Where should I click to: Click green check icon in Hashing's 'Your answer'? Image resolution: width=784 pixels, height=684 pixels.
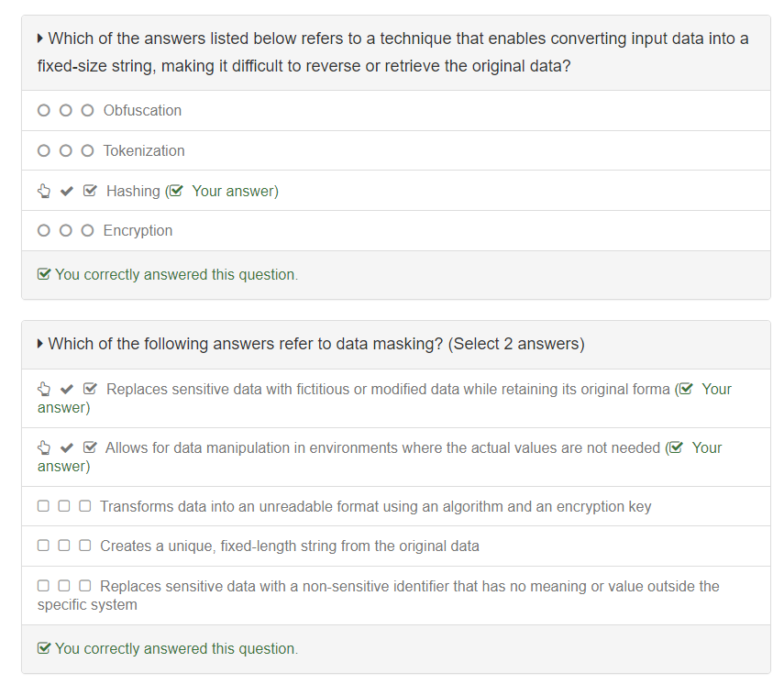click(176, 191)
